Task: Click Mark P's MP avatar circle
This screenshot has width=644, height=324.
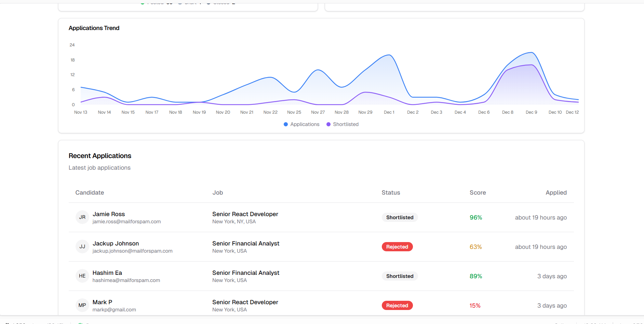Action: pos(82,305)
